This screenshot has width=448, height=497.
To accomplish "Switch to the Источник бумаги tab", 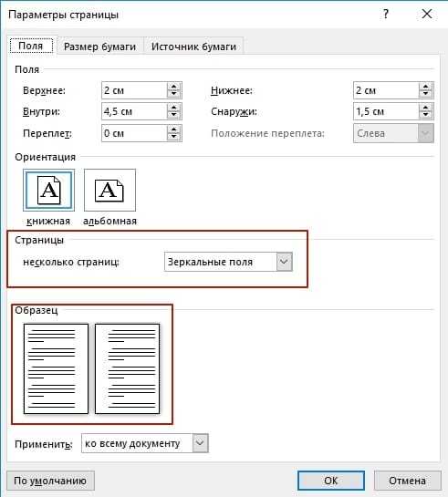I will click(x=193, y=47).
